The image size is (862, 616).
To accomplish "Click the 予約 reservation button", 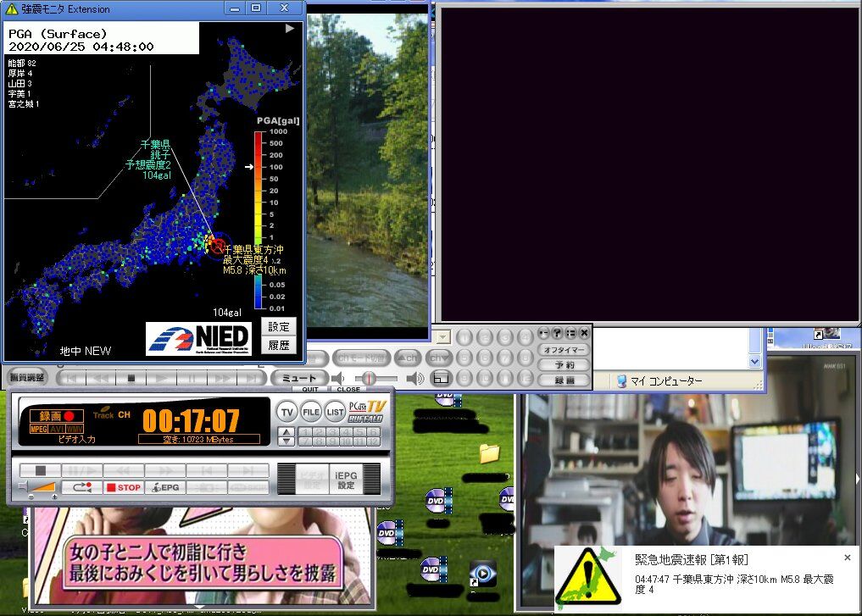I will point(564,364).
